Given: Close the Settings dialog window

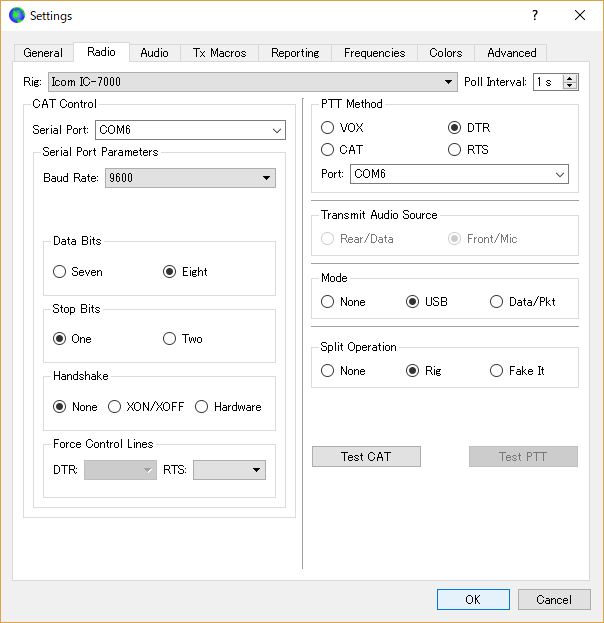Looking at the screenshot, I should [x=580, y=15].
